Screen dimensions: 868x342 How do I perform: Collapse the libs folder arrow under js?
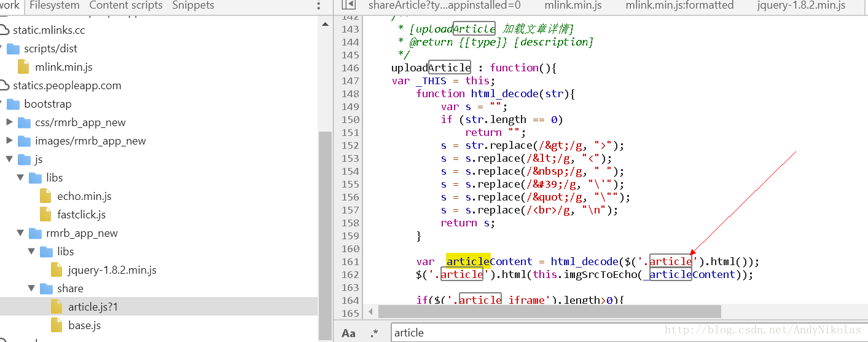(x=20, y=178)
